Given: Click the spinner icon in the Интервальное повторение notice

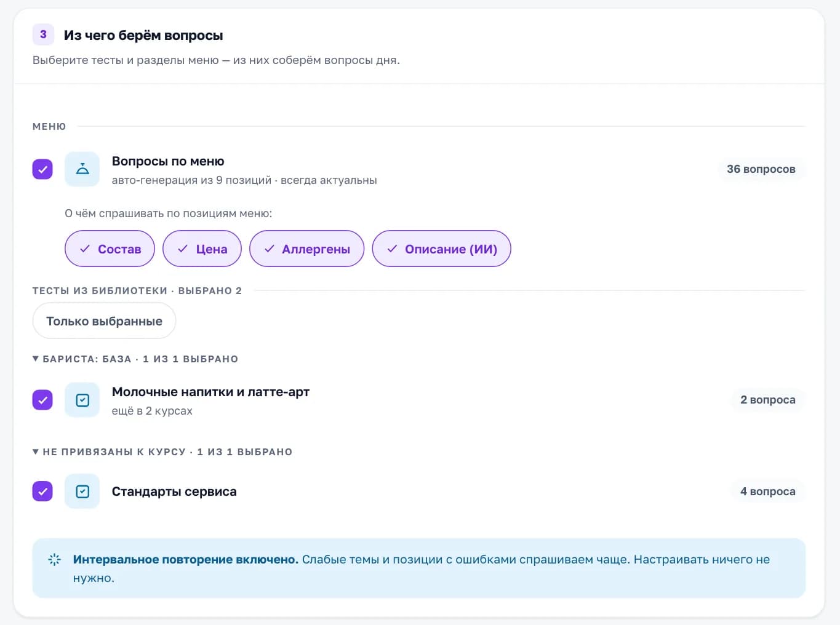Looking at the screenshot, I should 54,560.
